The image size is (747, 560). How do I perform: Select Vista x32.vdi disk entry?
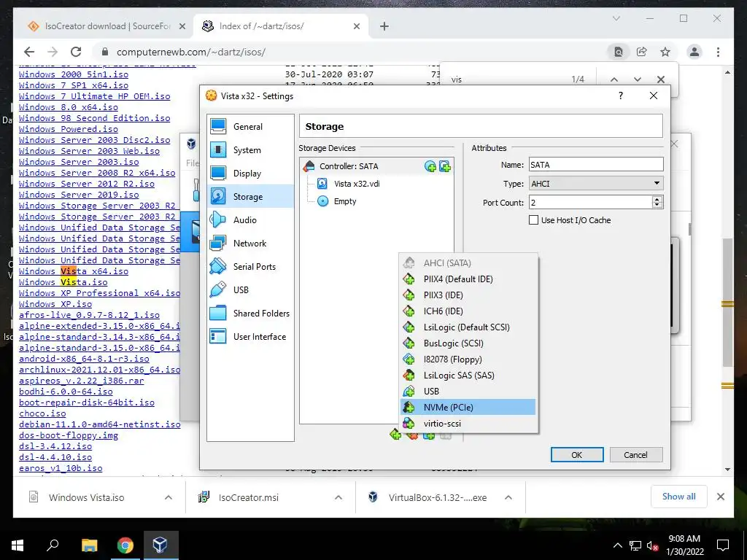(x=357, y=184)
